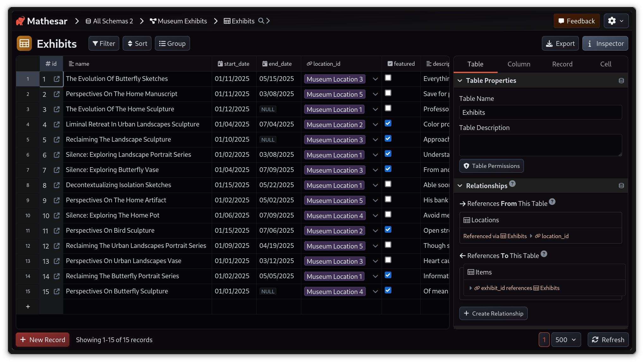
Task: Open Table Permissions
Action: click(x=491, y=166)
